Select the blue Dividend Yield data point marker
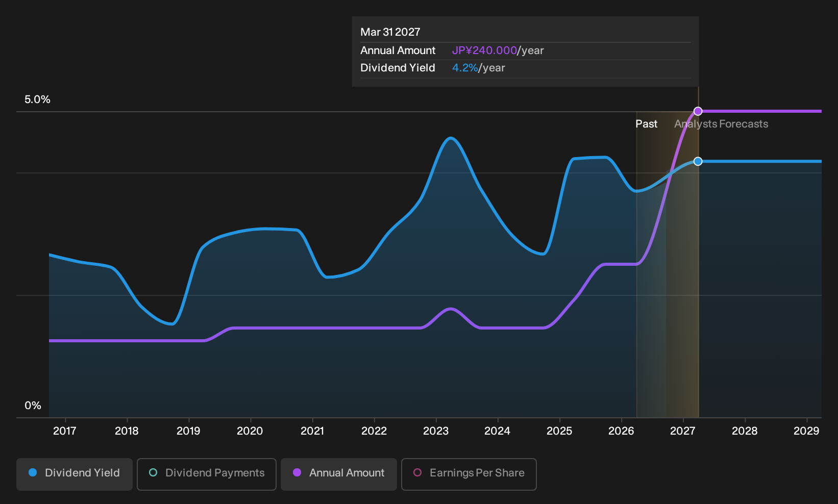This screenshot has height=504, width=838. pyautogui.click(x=698, y=161)
